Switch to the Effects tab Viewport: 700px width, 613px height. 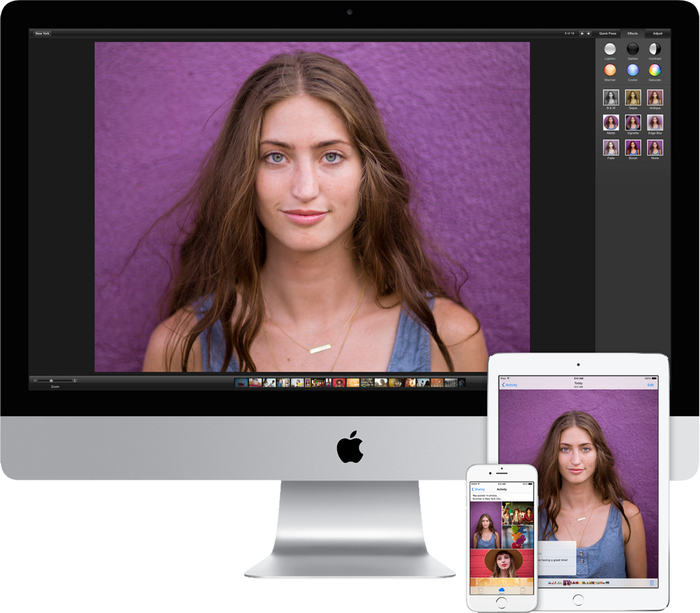tap(632, 33)
